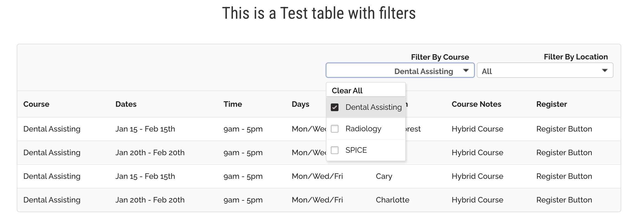The image size is (644, 219).
Task: Click the Register Button in Cary row
Action: (564, 176)
